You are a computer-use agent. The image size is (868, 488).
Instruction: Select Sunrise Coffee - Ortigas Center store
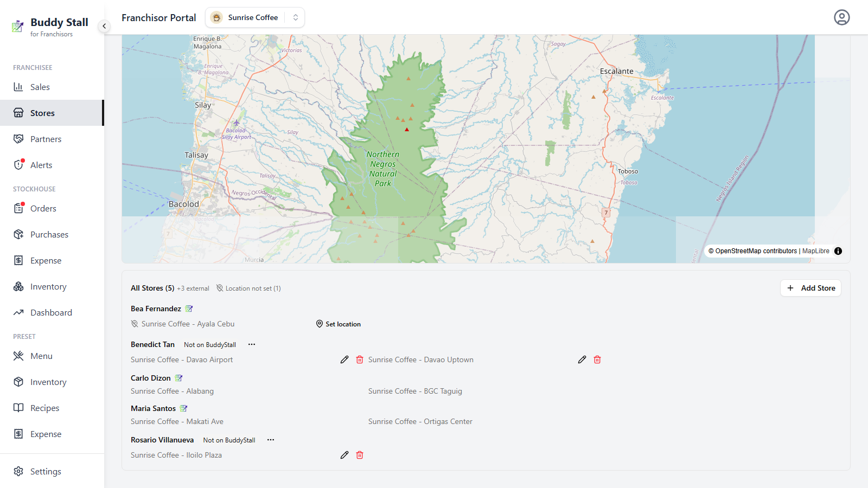point(420,421)
